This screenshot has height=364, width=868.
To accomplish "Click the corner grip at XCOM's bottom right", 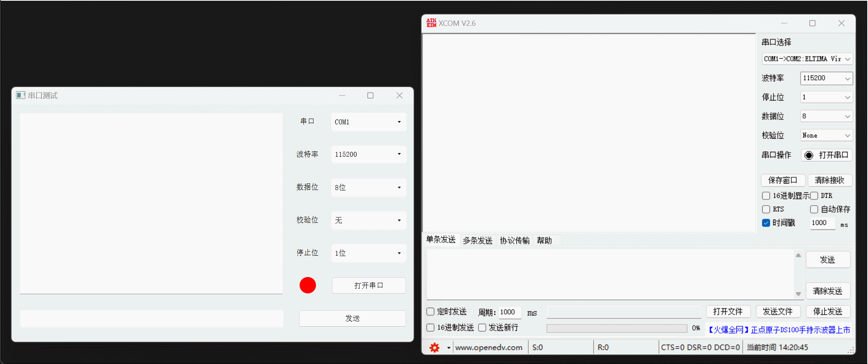I will click(851, 350).
